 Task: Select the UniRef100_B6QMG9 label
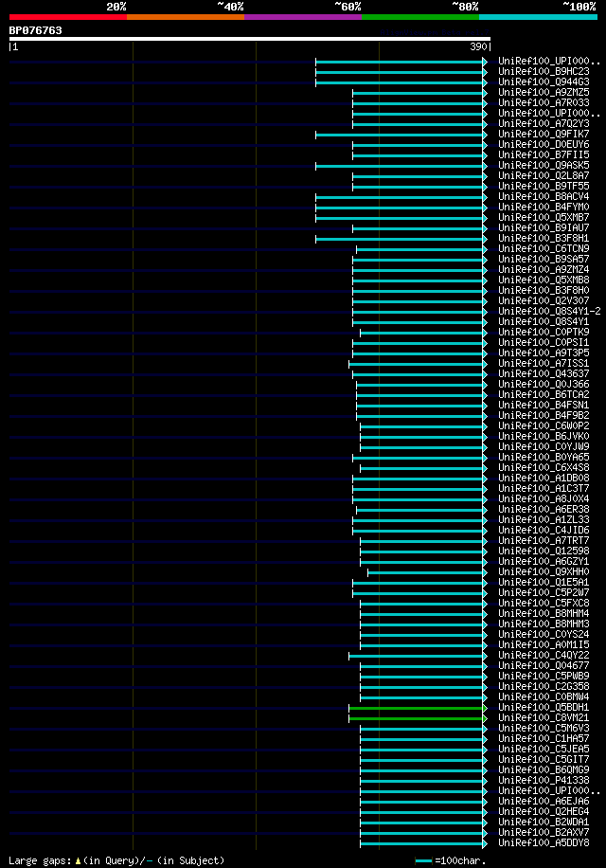(544, 770)
